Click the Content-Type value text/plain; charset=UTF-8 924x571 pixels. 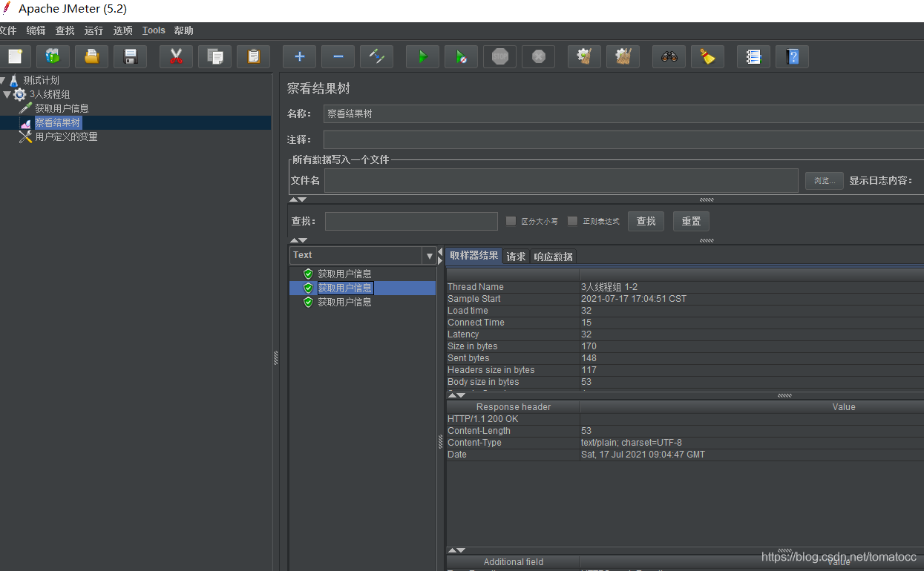[x=632, y=443]
